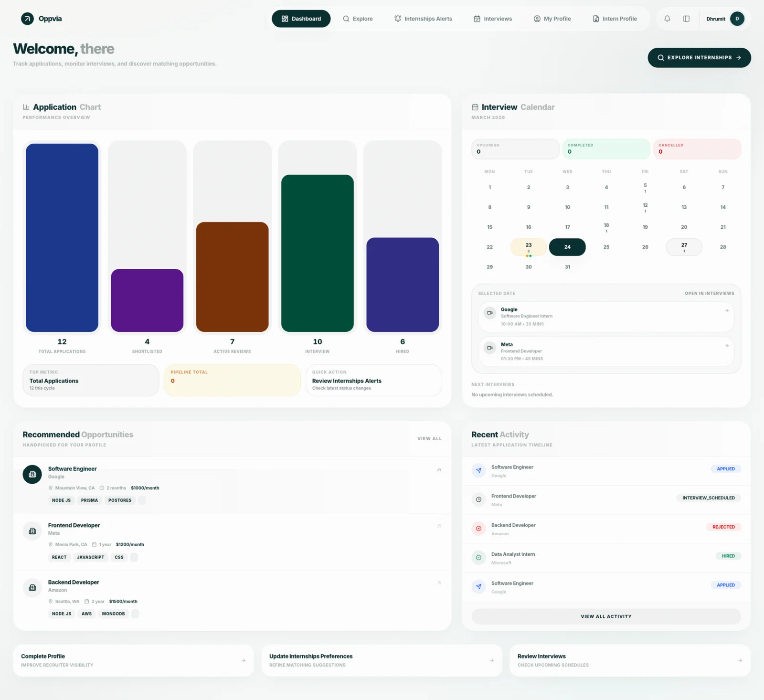The height and width of the screenshot is (700, 764).
Task: Click the blue Total Applications bar
Action: point(62,238)
